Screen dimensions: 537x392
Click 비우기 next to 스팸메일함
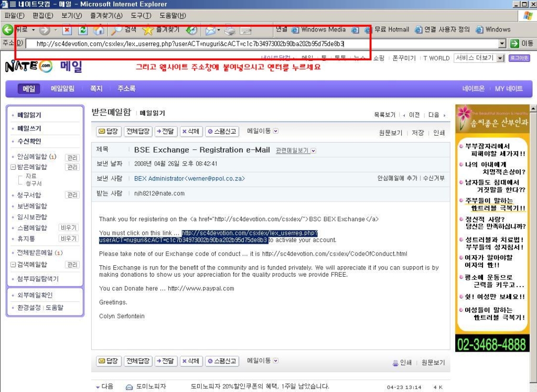click(69, 227)
